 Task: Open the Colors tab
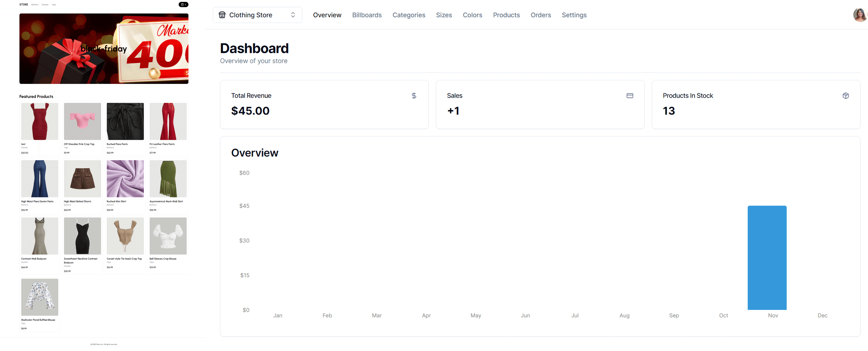(472, 15)
